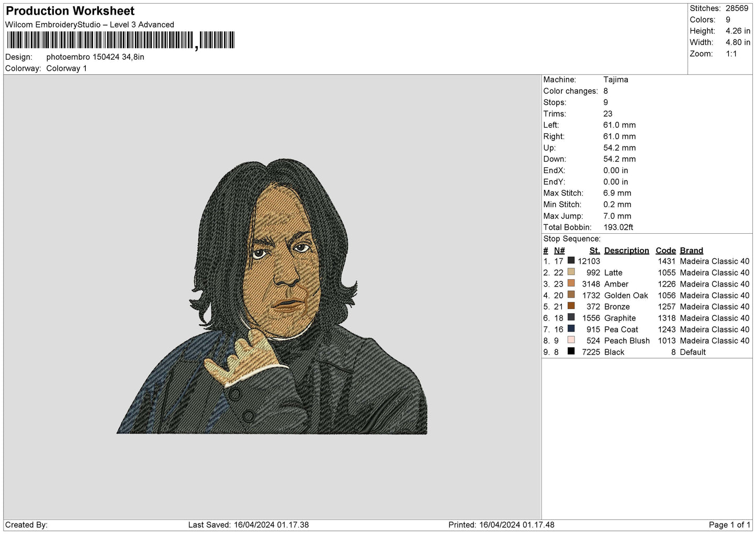The width and height of the screenshot is (756, 534).
Task: Click the Max Stitch value '6.9 mm'
Action: pyautogui.click(x=617, y=193)
